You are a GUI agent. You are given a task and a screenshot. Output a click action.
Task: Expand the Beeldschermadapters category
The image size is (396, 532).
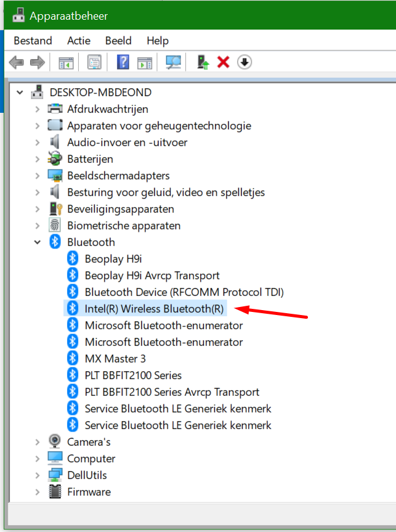click(x=38, y=176)
